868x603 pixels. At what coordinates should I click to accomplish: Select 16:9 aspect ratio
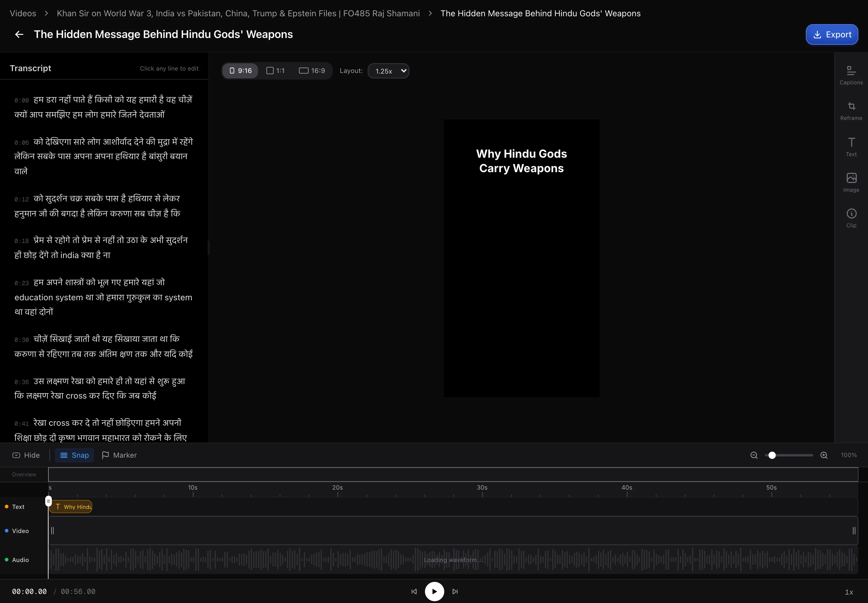point(312,71)
